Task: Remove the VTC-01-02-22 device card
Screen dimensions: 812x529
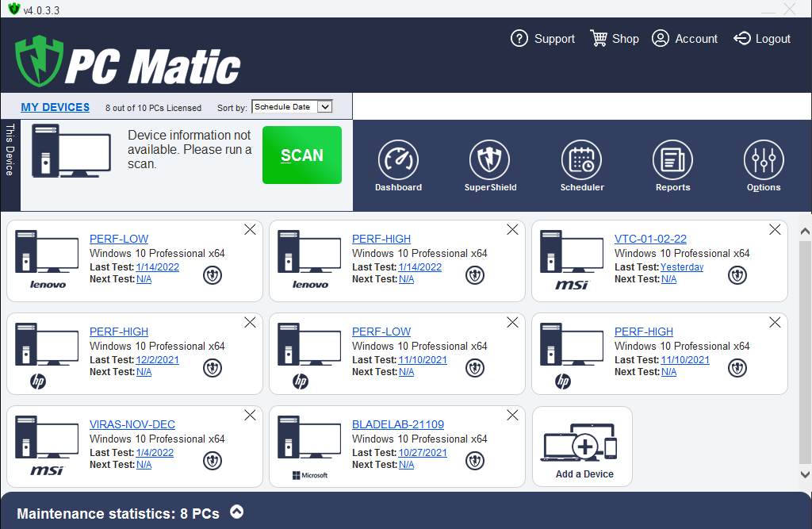Action: click(775, 229)
